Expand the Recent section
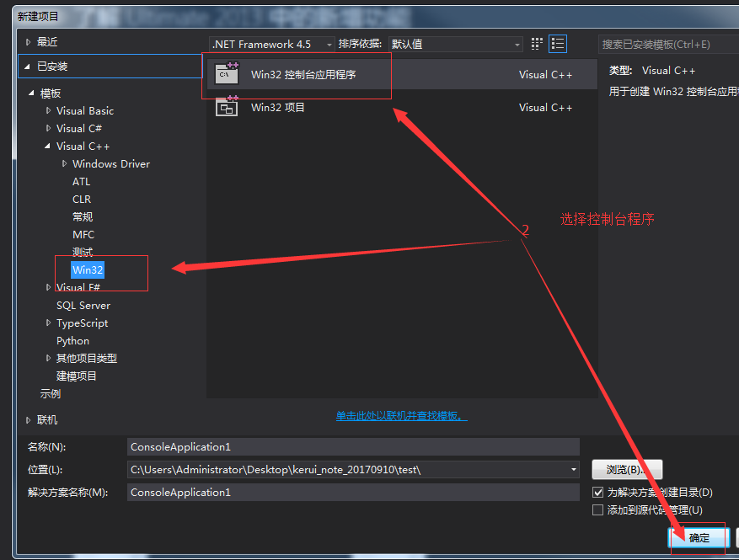Image resolution: width=739 pixels, height=560 pixels. [x=29, y=42]
